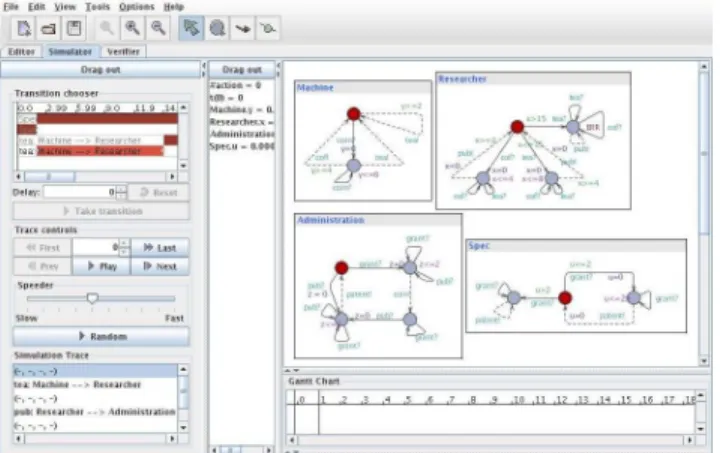
Task: Click the Next trace button
Action: tap(160, 266)
